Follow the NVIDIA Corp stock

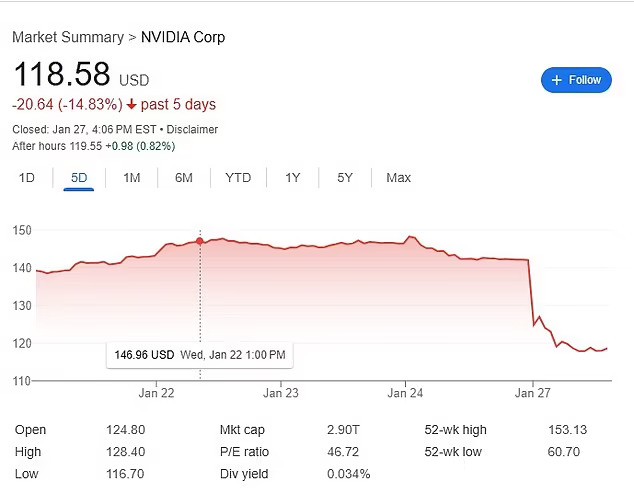coord(576,80)
